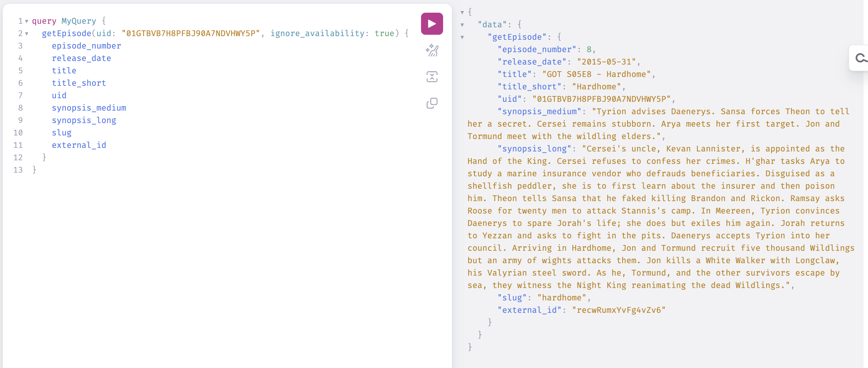Image resolution: width=868 pixels, height=368 pixels.
Task: Click the episode_number field in the query editor
Action: [x=86, y=46]
